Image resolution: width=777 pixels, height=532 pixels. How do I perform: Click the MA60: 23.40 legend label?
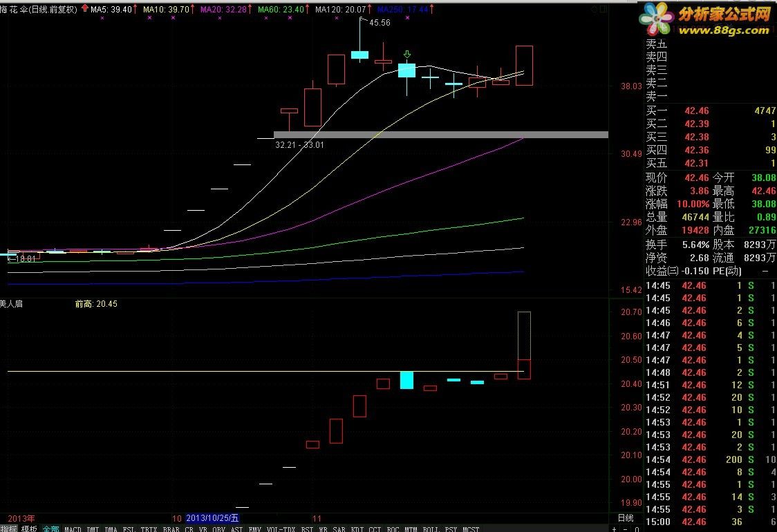click(x=281, y=9)
